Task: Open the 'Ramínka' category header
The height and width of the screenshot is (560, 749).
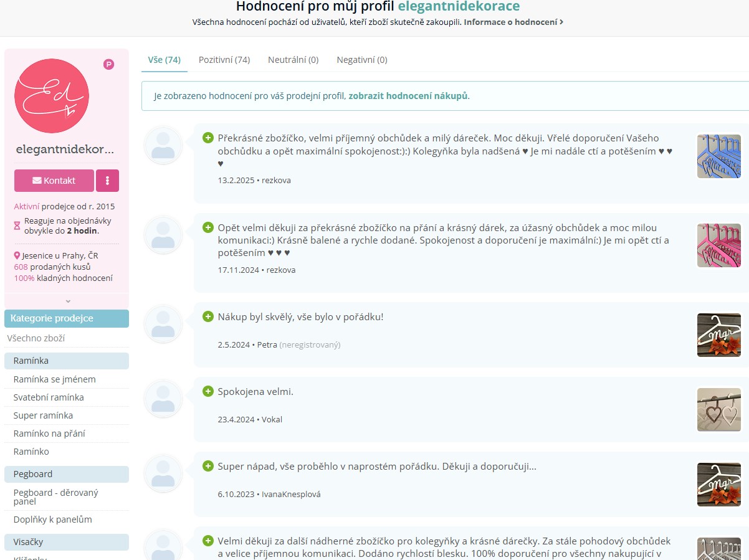Action: pos(67,361)
